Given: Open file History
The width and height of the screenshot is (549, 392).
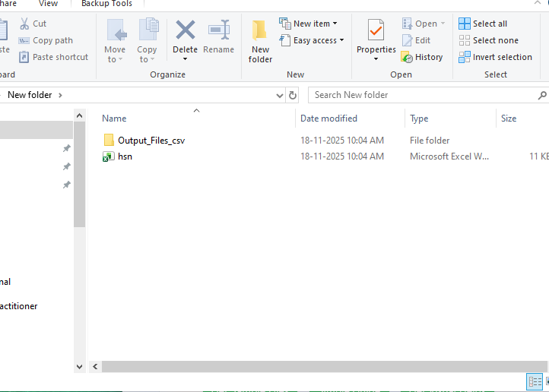Looking at the screenshot, I should tap(422, 57).
